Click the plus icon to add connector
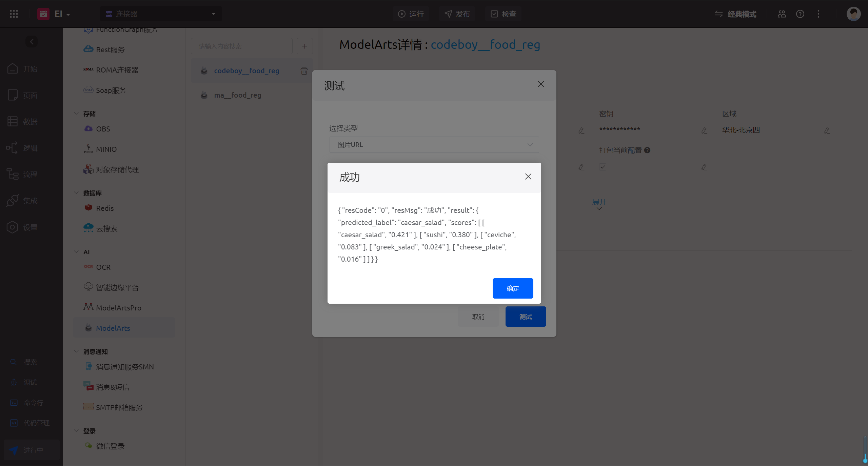The height and width of the screenshot is (466, 868). 304,46
